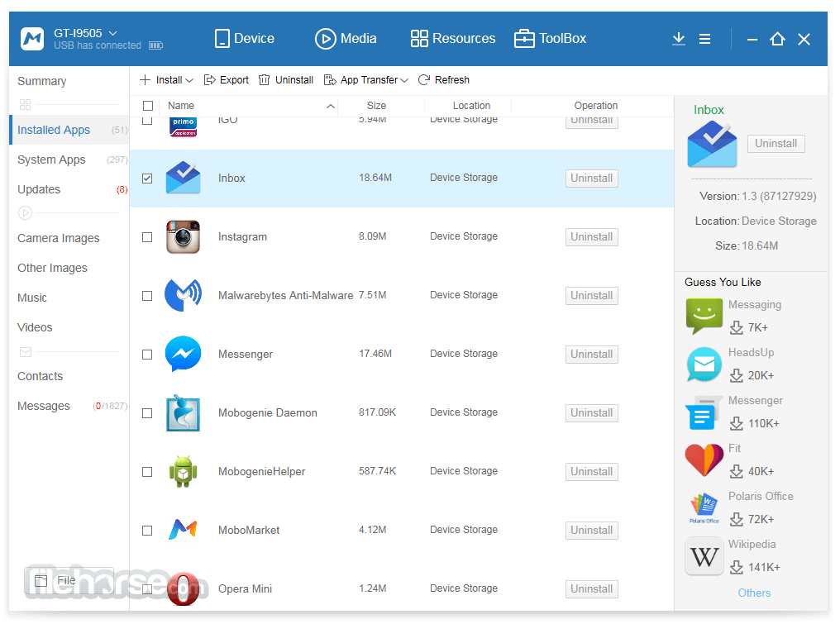Click the Export toolbar button
Viewport: 840px width, 624px height.
[226, 80]
